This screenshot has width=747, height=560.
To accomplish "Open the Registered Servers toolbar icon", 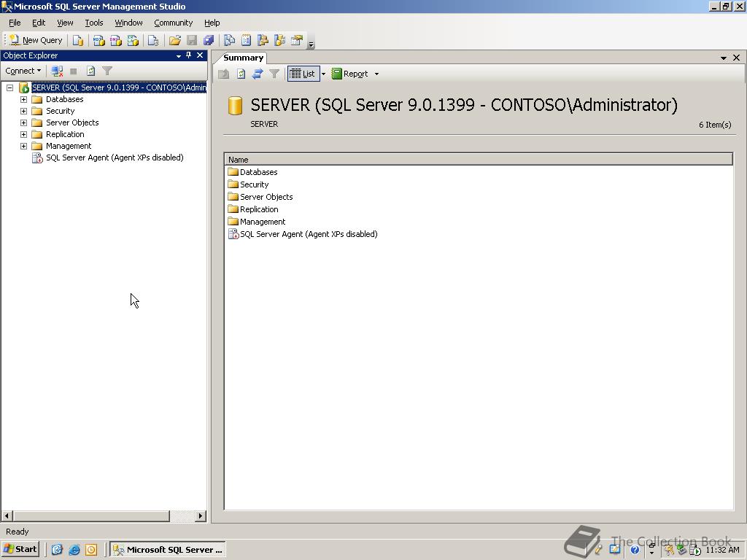I will click(229, 41).
